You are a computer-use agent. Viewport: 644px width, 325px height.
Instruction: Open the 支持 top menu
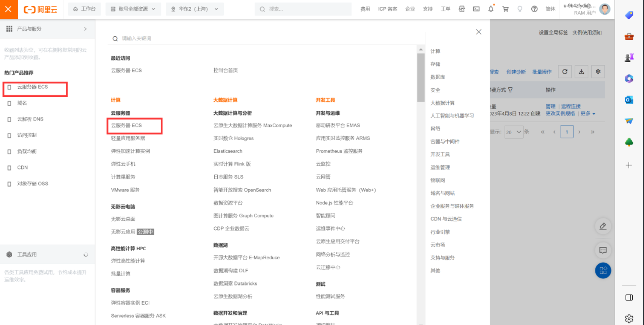(x=428, y=9)
